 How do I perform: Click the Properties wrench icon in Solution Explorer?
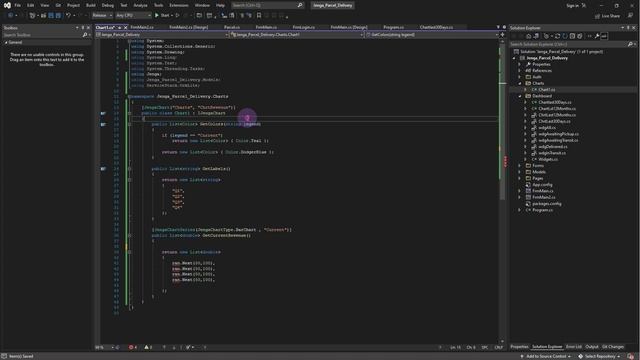(x=597, y=36)
